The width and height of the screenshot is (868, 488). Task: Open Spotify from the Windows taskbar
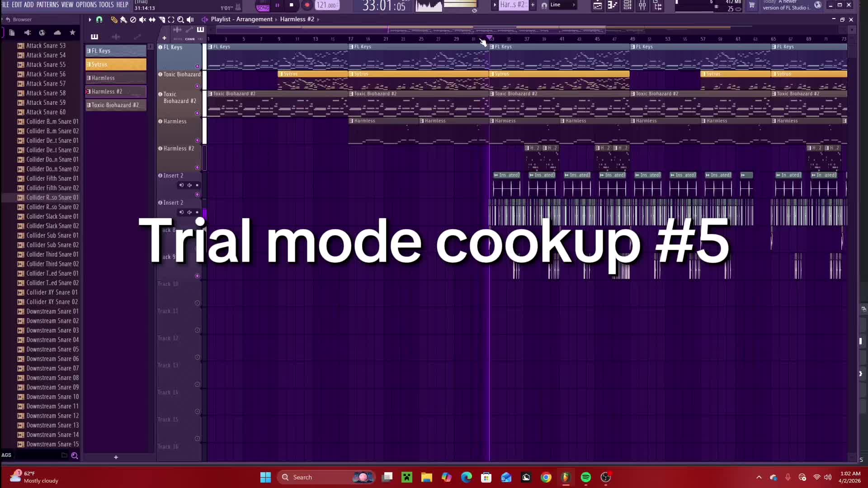point(586,477)
